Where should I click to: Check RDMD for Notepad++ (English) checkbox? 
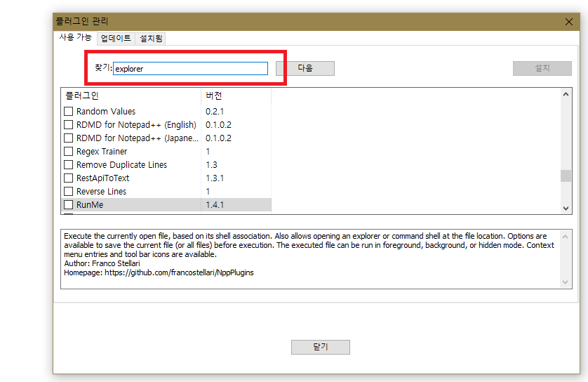pos(68,124)
